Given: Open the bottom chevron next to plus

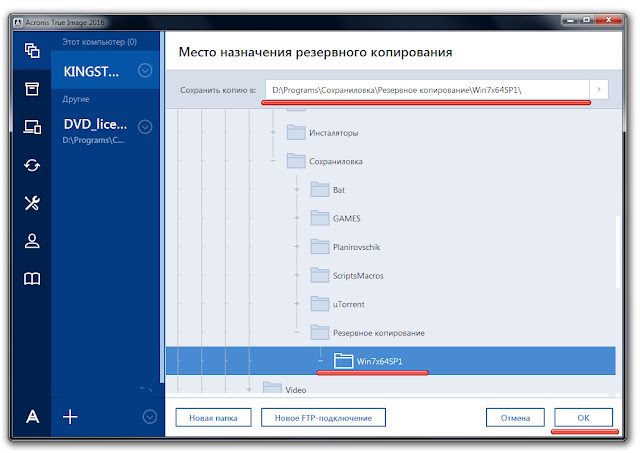Looking at the screenshot, I should (x=149, y=417).
